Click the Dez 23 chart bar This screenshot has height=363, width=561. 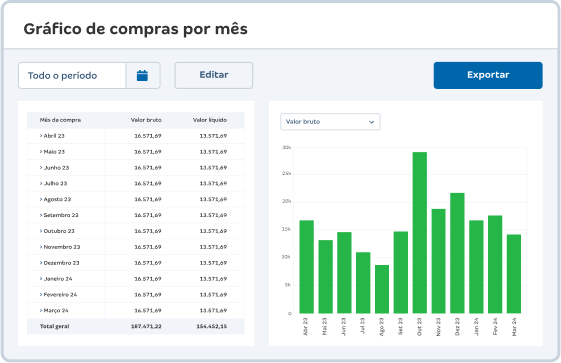(x=457, y=253)
